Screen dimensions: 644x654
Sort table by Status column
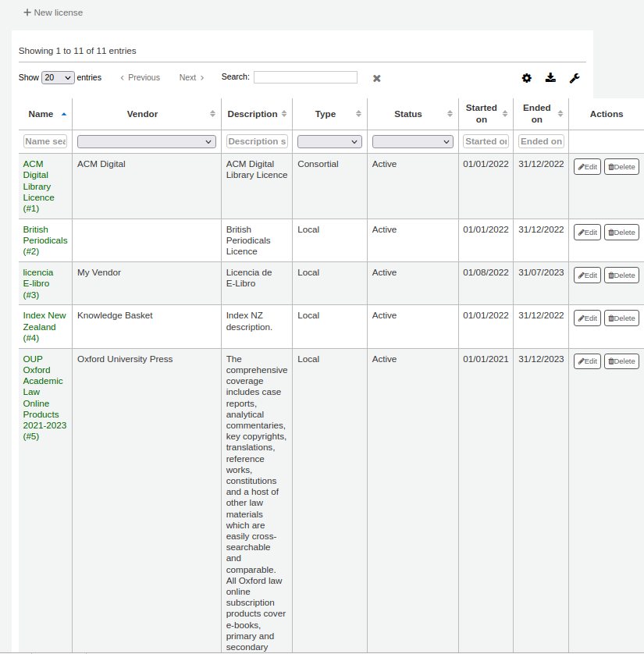[x=412, y=114]
